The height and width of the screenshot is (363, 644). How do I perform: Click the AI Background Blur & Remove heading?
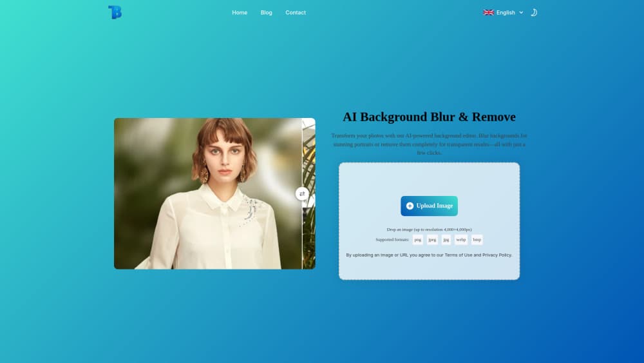tap(429, 117)
